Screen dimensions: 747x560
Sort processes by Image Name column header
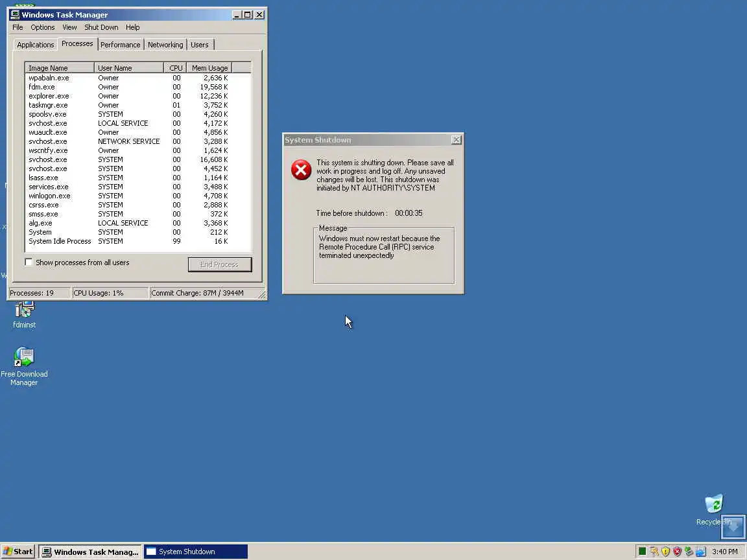[x=60, y=67]
